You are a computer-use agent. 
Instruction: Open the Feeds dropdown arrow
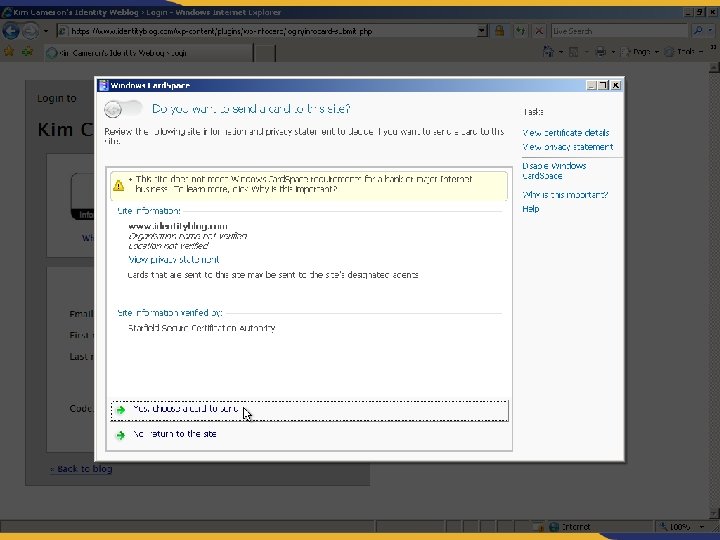pos(586,52)
